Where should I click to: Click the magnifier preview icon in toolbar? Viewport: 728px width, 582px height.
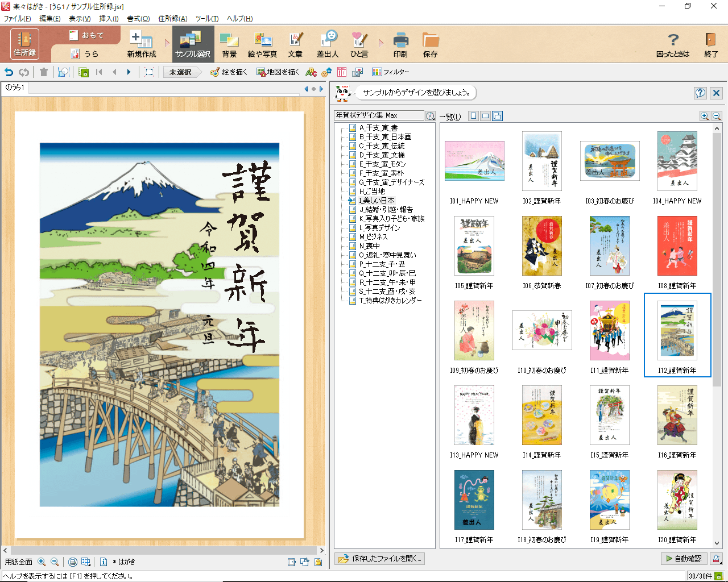coord(63,72)
